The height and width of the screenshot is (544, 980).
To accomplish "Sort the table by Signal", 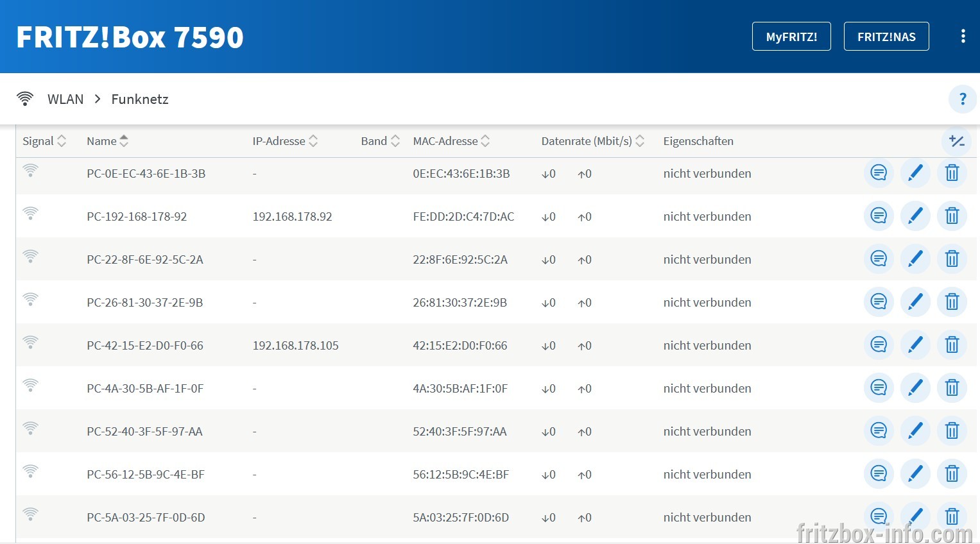I will [44, 141].
